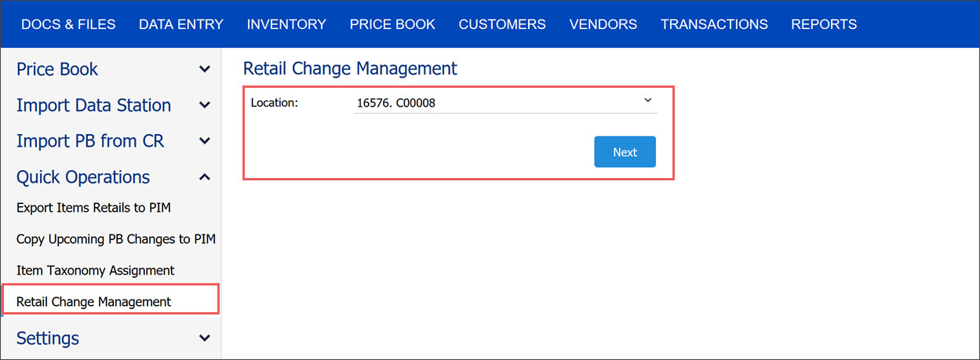Open the VENDORS menu
This screenshot has height=360, width=980.
603,24
